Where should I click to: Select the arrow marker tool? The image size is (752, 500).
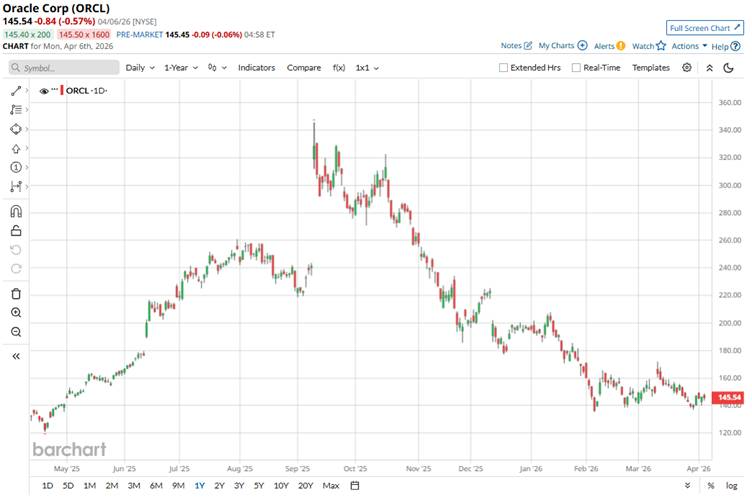click(x=16, y=149)
